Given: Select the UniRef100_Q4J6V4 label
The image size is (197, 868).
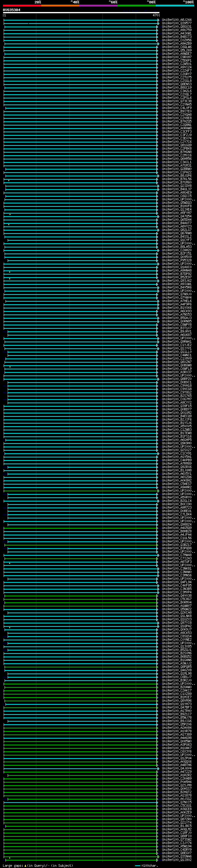Looking at the screenshot, I should (176, 769).
